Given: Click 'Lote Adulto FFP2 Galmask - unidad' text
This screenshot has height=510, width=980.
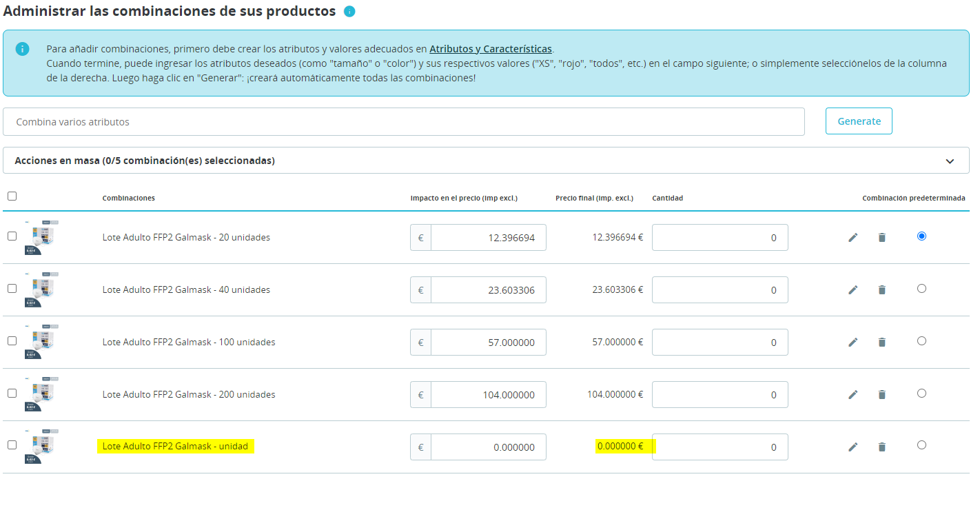Looking at the screenshot, I should (x=175, y=446).
